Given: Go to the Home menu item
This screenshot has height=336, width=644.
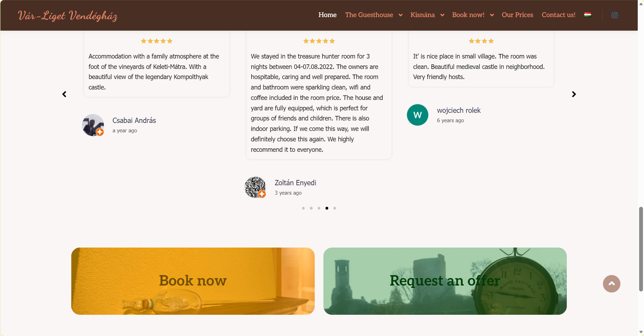Looking at the screenshot, I should click(327, 15).
